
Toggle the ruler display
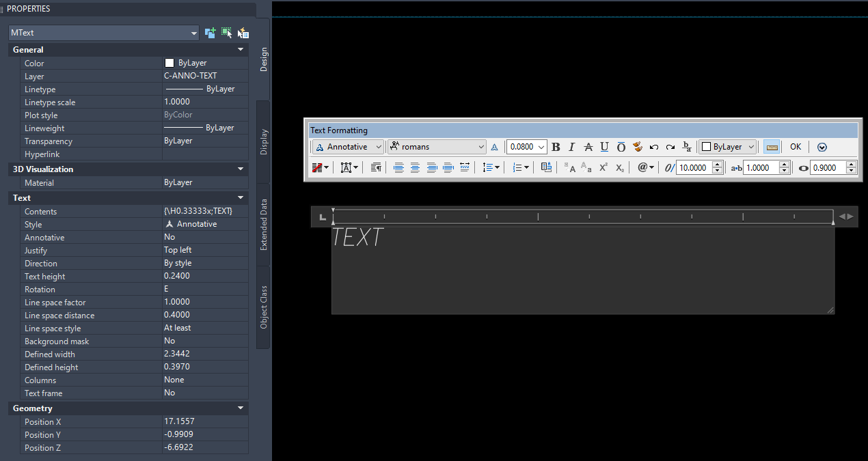(772, 147)
